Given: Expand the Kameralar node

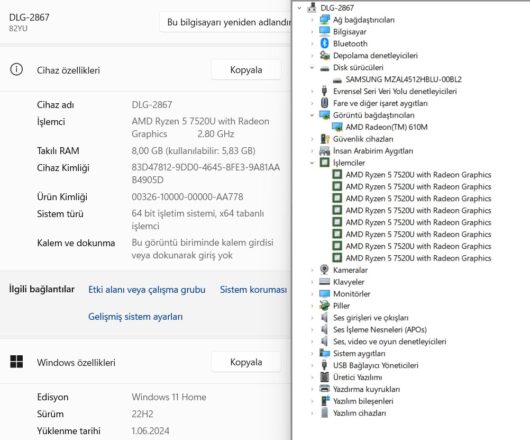Looking at the screenshot, I should click(x=312, y=270).
